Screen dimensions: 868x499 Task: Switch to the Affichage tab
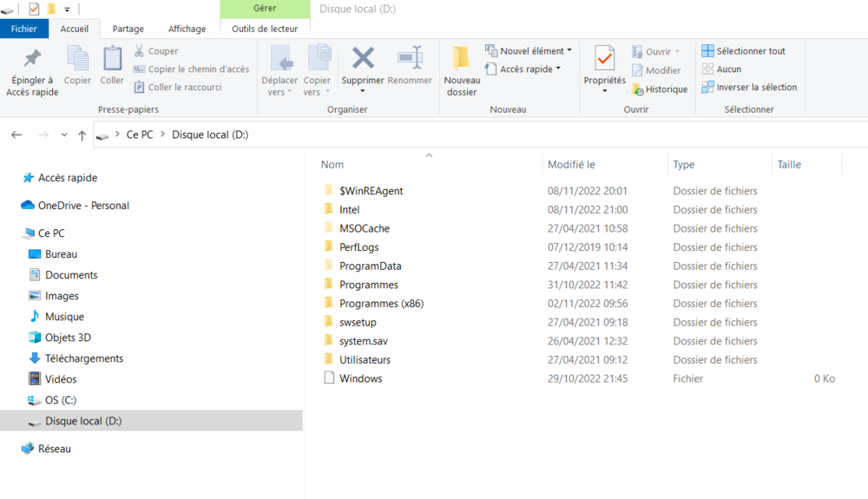pos(187,29)
